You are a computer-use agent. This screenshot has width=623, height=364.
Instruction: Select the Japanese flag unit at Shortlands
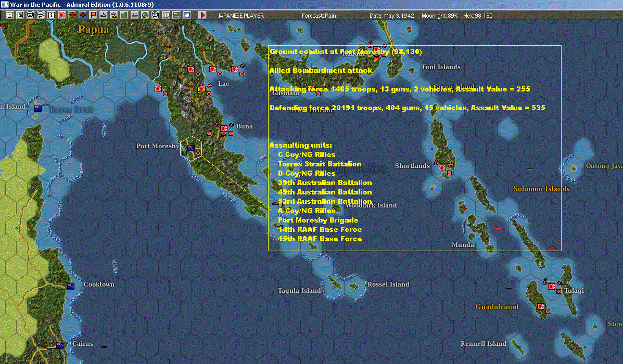[x=442, y=168]
